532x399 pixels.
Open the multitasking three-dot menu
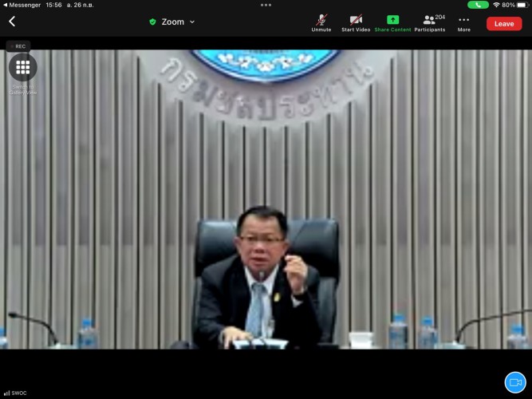(266, 5)
